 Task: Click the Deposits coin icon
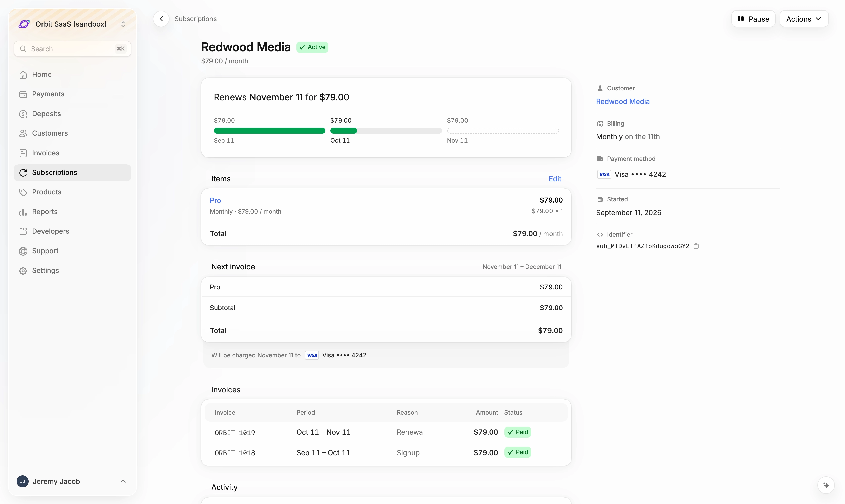(x=23, y=114)
